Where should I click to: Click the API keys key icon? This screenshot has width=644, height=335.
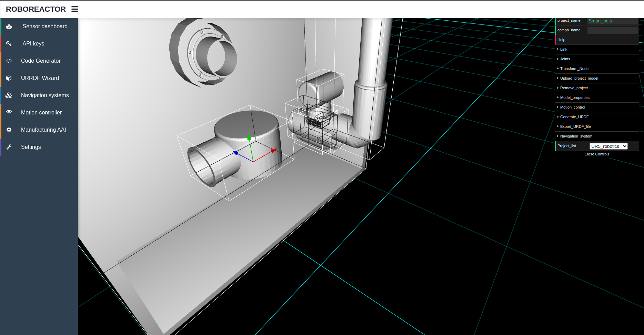[x=9, y=44]
